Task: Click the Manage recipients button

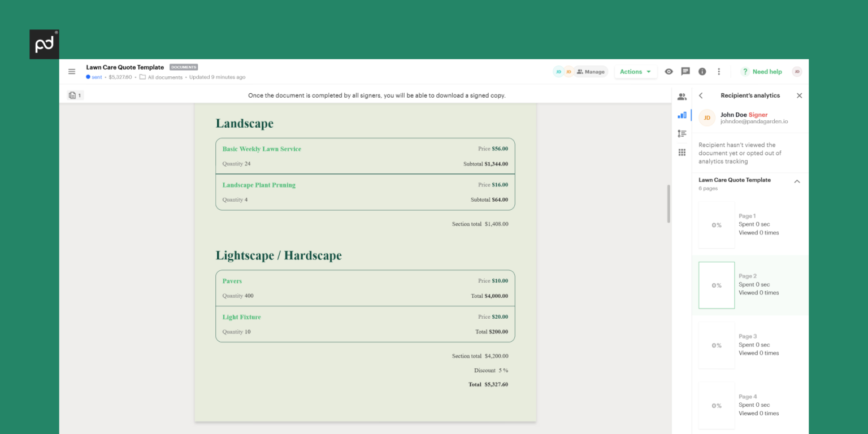Action: (591, 72)
